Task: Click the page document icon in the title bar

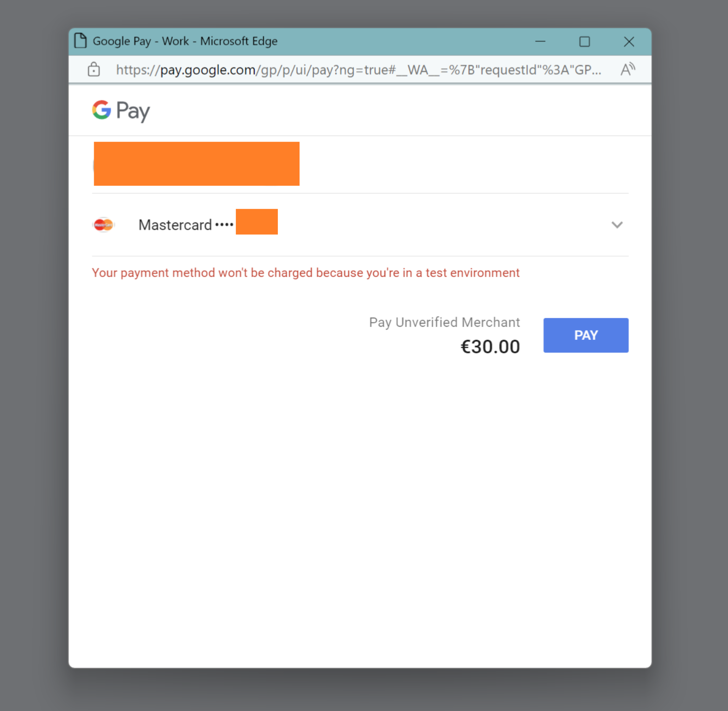Action: coord(80,41)
